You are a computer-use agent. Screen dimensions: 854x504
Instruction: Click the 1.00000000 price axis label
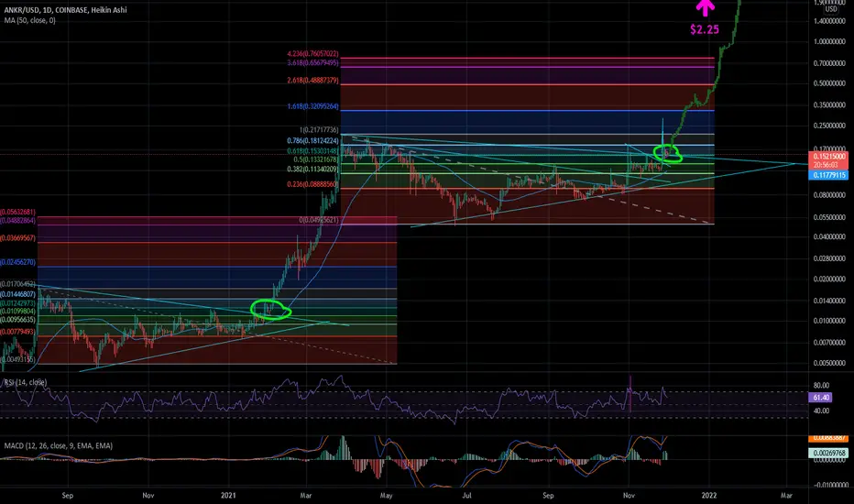coord(829,42)
